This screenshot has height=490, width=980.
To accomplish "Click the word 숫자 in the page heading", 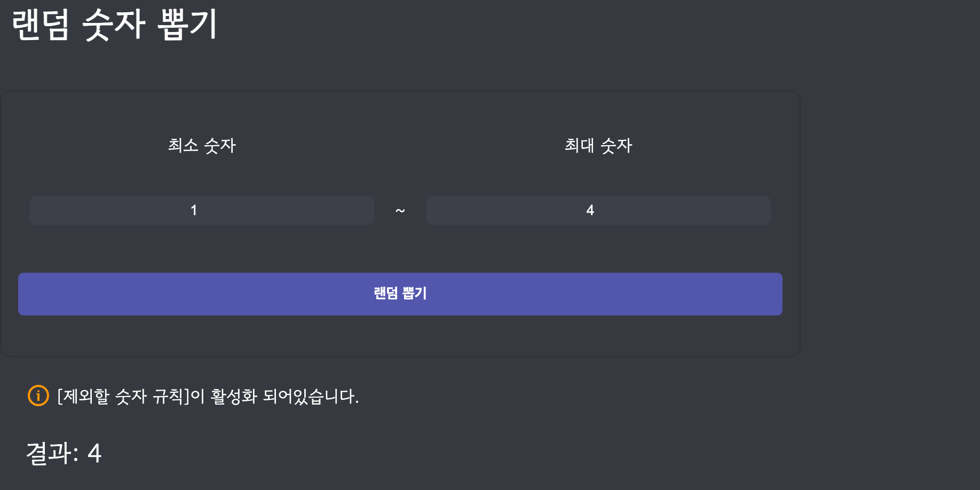I will click(x=114, y=25).
